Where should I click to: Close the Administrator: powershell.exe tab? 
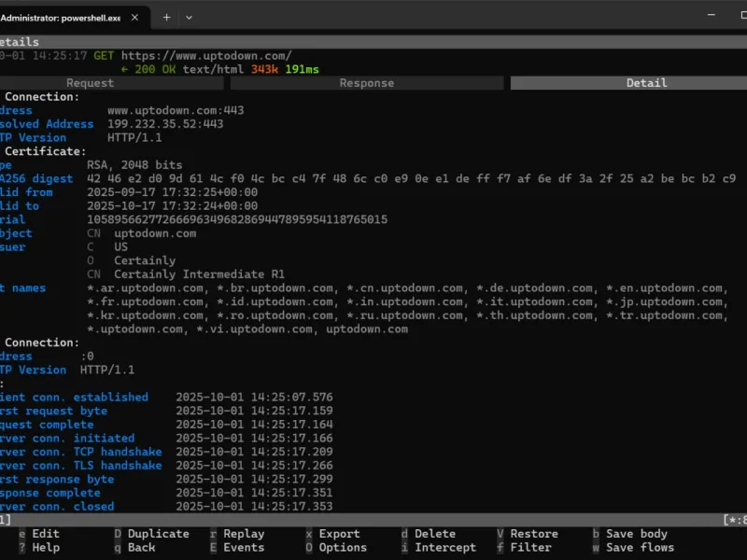click(x=134, y=18)
